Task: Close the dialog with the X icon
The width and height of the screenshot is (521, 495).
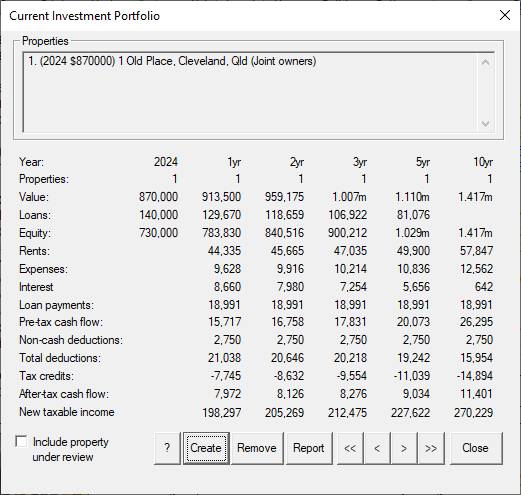Action: pos(505,15)
